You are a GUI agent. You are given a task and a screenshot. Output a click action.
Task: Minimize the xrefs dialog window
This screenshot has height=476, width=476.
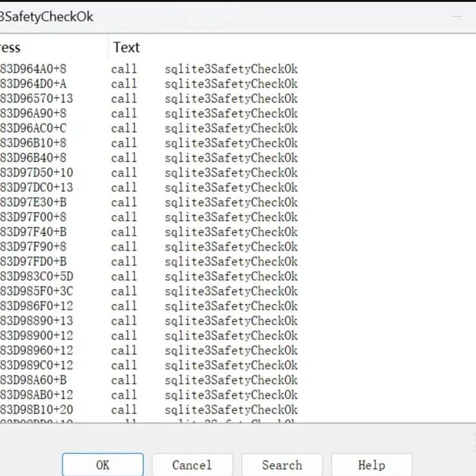[x=457, y=16]
